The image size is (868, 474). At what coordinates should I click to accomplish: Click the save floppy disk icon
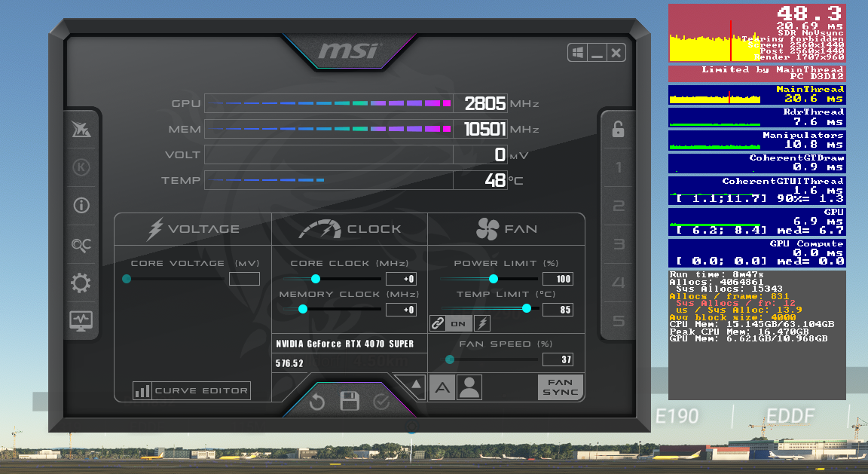[x=350, y=401]
